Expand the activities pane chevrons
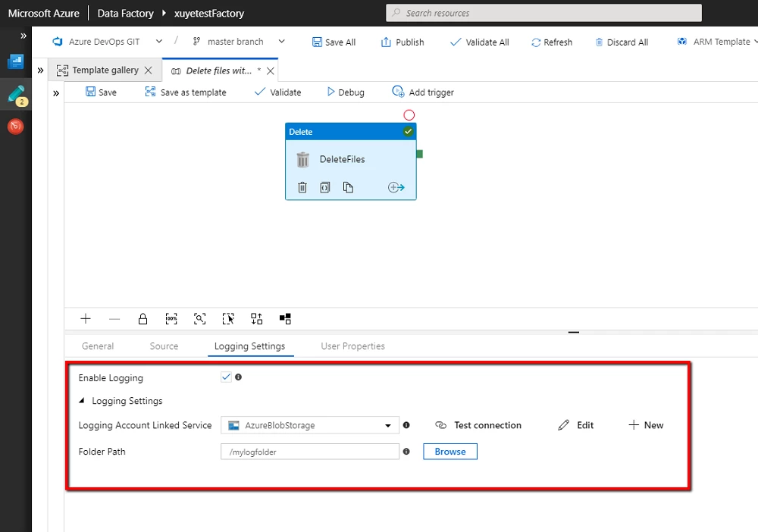This screenshot has height=532, width=758. [x=56, y=93]
